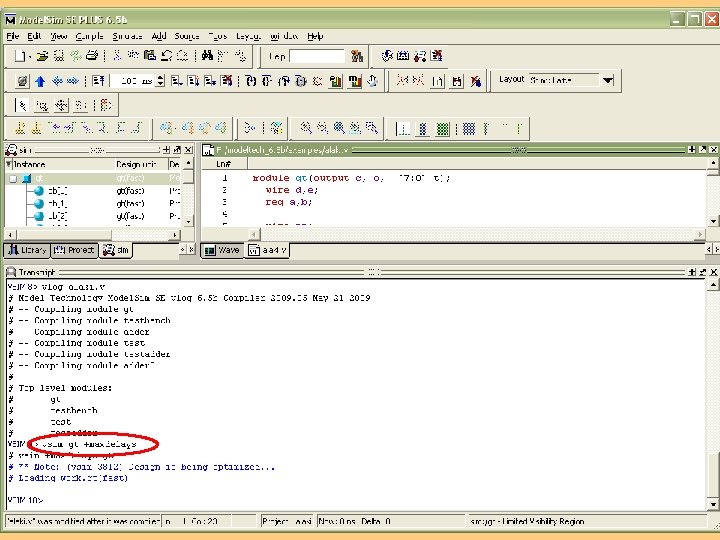Click the blue up arrow icon
The width and height of the screenshot is (720, 540).
point(40,81)
